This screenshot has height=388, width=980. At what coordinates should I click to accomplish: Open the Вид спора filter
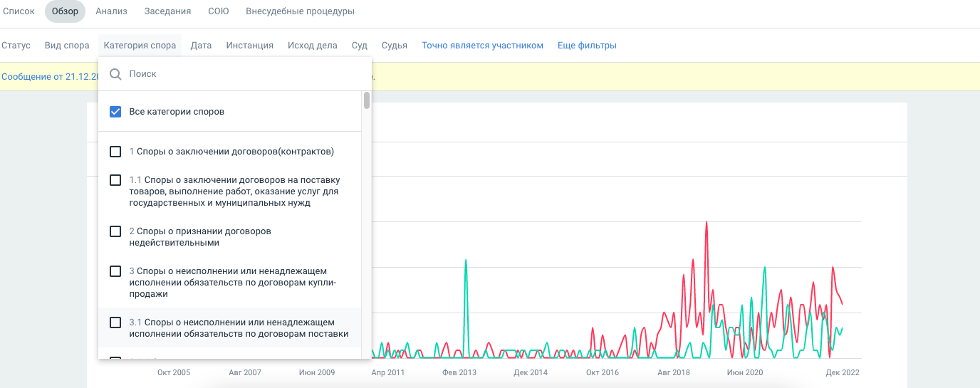(x=67, y=46)
